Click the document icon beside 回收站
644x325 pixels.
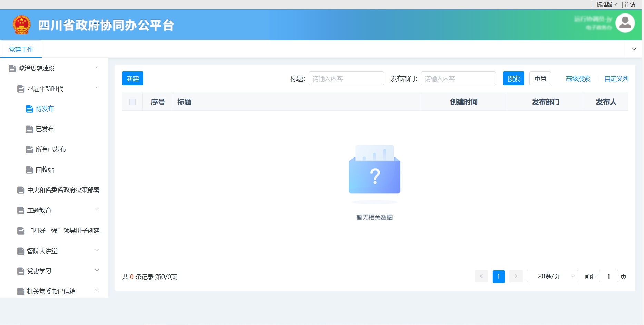point(29,170)
